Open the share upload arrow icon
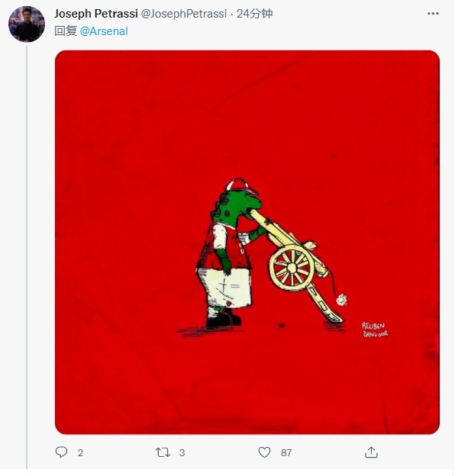The width and height of the screenshot is (458, 476). (x=371, y=452)
